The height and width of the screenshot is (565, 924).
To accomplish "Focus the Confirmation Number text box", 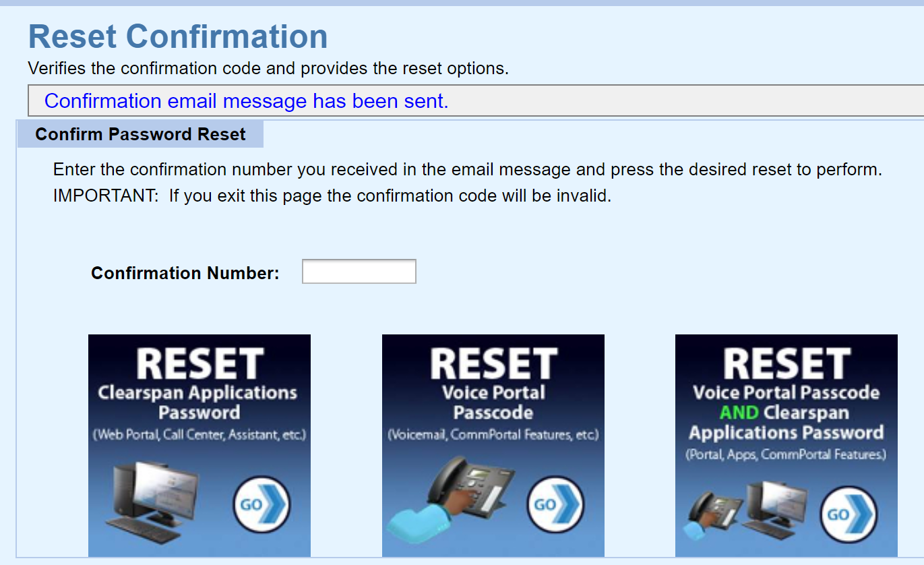I will (x=359, y=272).
